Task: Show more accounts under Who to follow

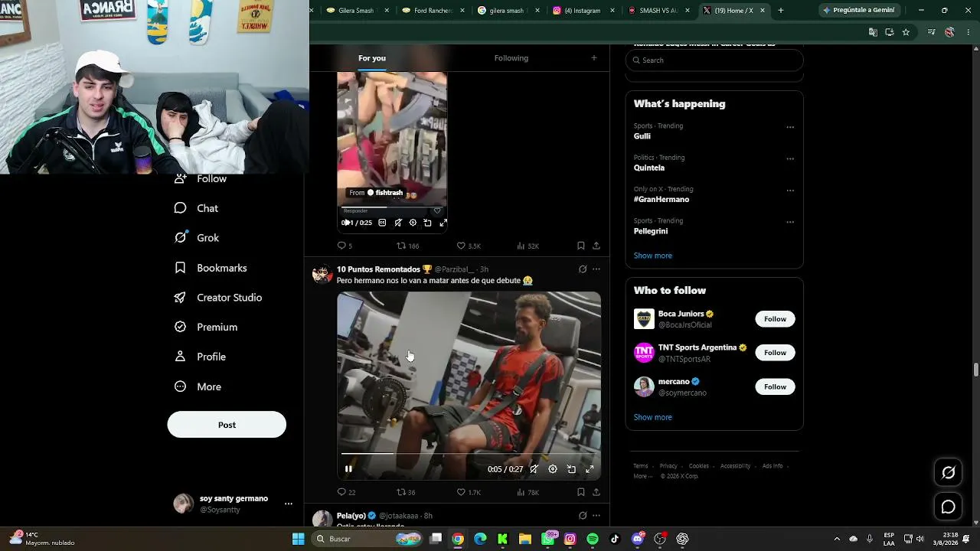Action: click(x=652, y=417)
